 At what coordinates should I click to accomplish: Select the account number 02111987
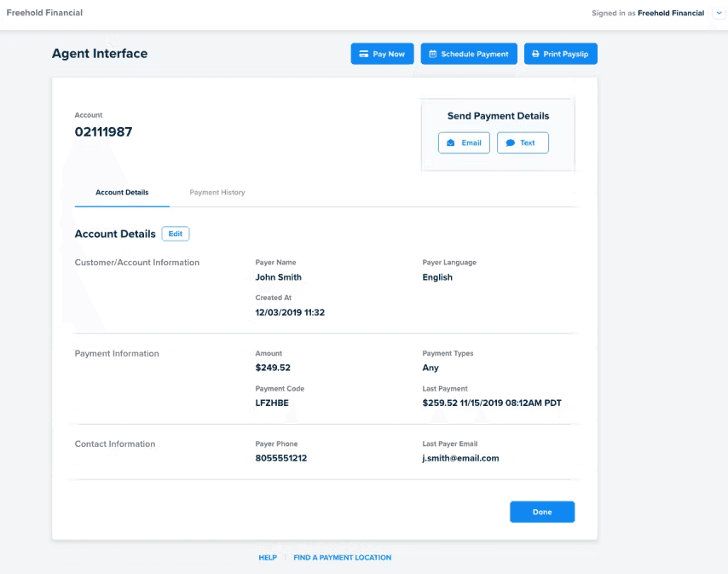[x=103, y=132]
